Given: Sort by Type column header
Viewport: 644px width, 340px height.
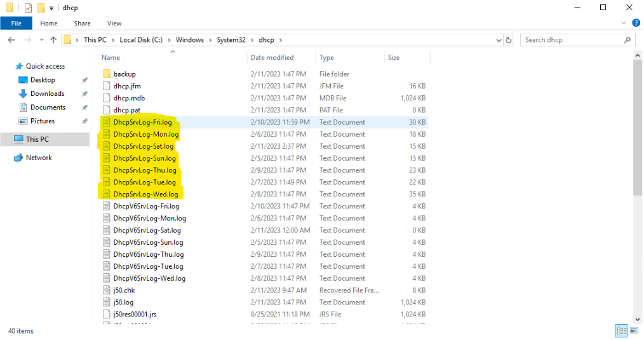Looking at the screenshot, I should click(326, 58).
